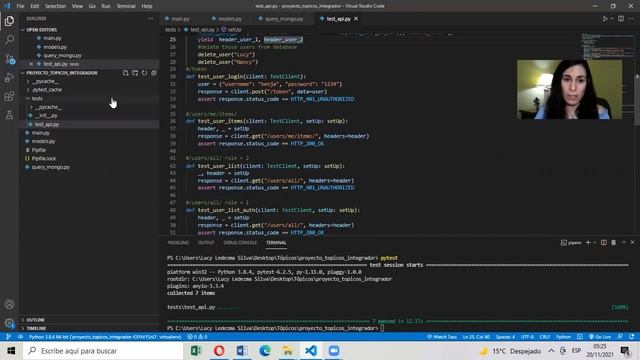The image size is (640, 360).
Task: Click Go Live in status bar
Action: coord(600,337)
